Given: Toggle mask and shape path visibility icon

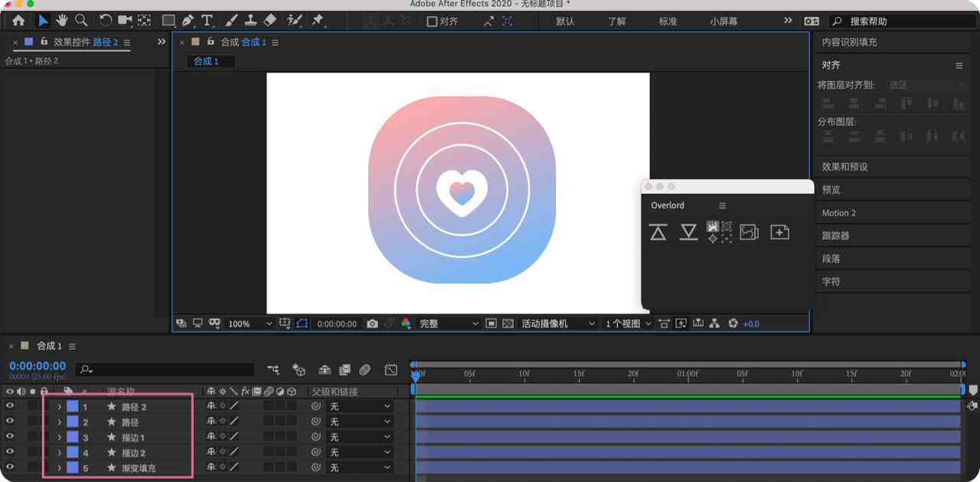Looking at the screenshot, I should [302, 324].
